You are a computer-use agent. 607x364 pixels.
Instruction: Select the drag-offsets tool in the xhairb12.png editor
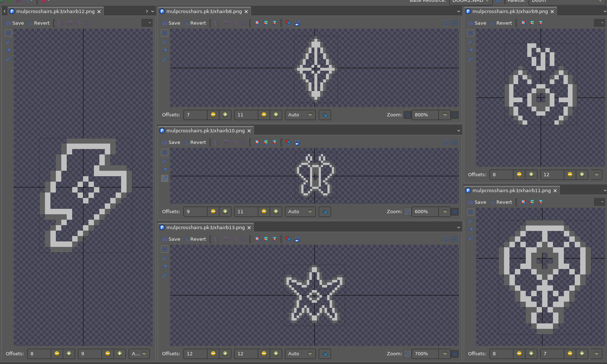point(8,33)
